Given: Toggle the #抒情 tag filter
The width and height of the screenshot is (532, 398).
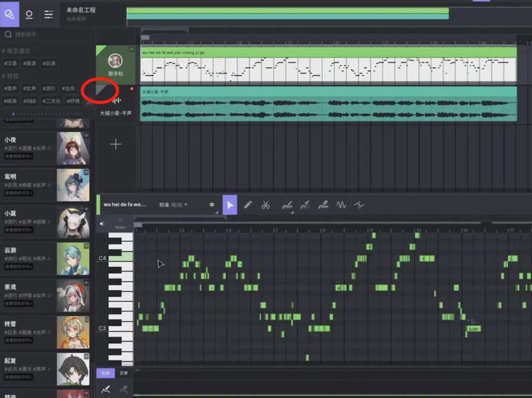Looking at the screenshot, I should tap(73, 101).
